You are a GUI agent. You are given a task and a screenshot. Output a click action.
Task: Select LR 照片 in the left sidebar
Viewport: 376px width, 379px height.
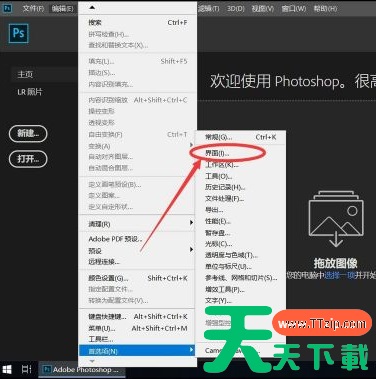(x=30, y=92)
